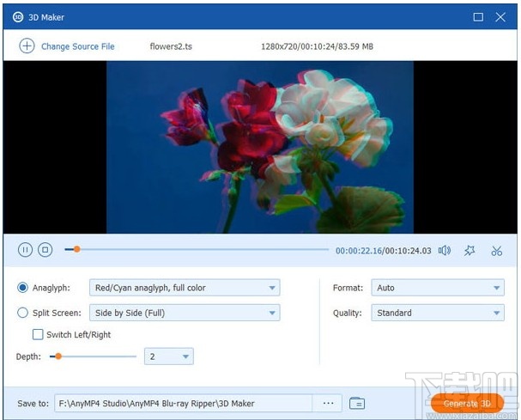Click the Save to path field
The height and width of the screenshot is (420, 521).
184,403
